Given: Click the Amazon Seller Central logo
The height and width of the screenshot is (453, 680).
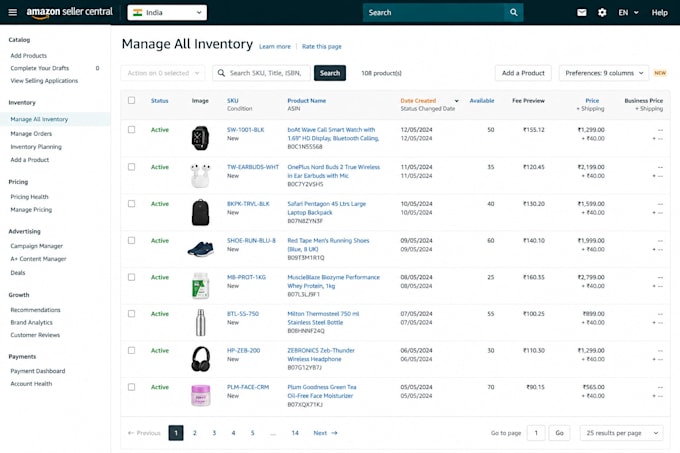Looking at the screenshot, I should point(69,13).
